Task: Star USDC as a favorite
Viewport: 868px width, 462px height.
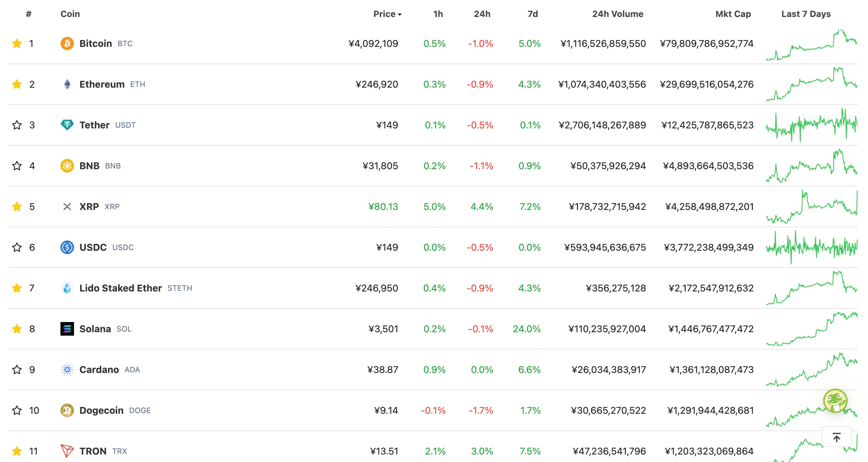Action: pos(17,247)
